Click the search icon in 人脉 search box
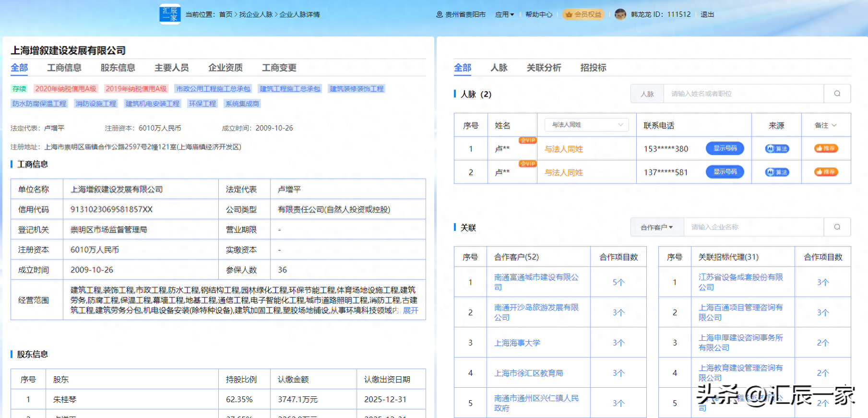 click(x=837, y=94)
